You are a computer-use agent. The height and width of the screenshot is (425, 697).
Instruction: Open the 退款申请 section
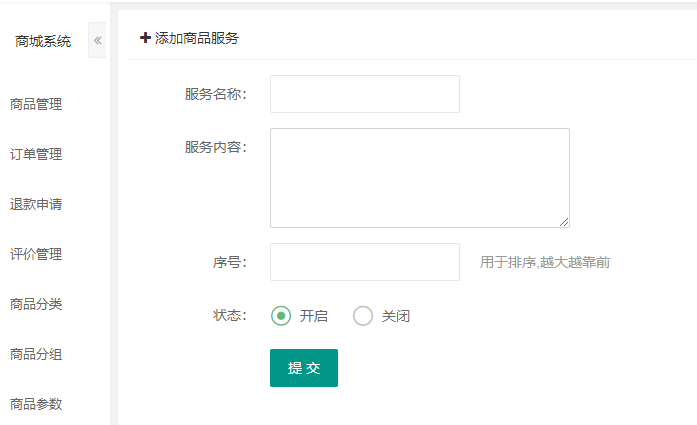point(36,204)
